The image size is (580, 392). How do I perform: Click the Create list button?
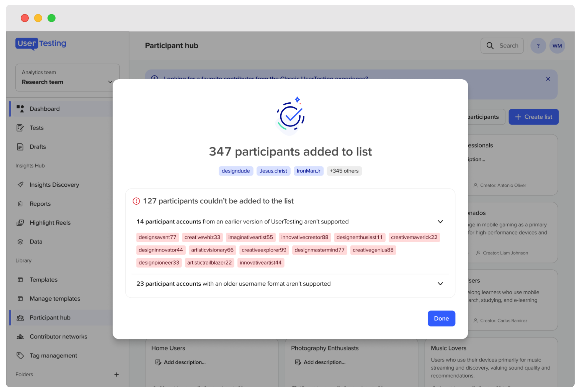pyautogui.click(x=534, y=117)
